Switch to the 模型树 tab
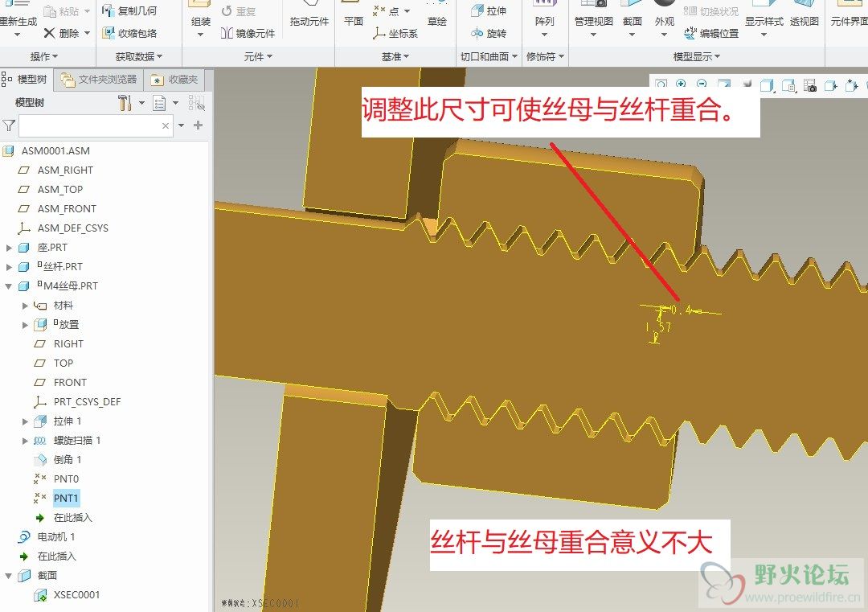This screenshot has width=868, height=612. (x=26, y=79)
